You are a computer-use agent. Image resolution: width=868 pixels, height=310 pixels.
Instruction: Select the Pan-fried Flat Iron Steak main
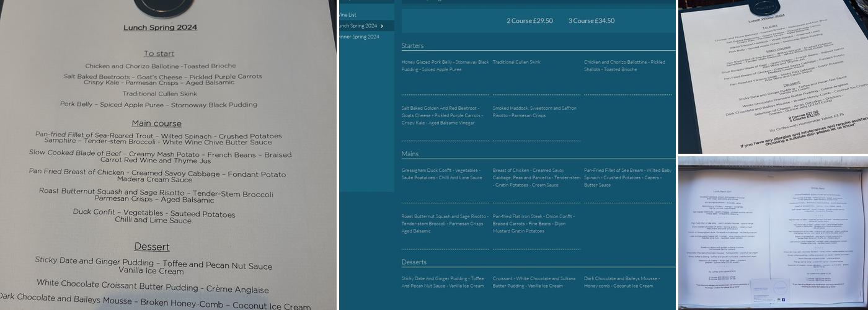point(533,223)
